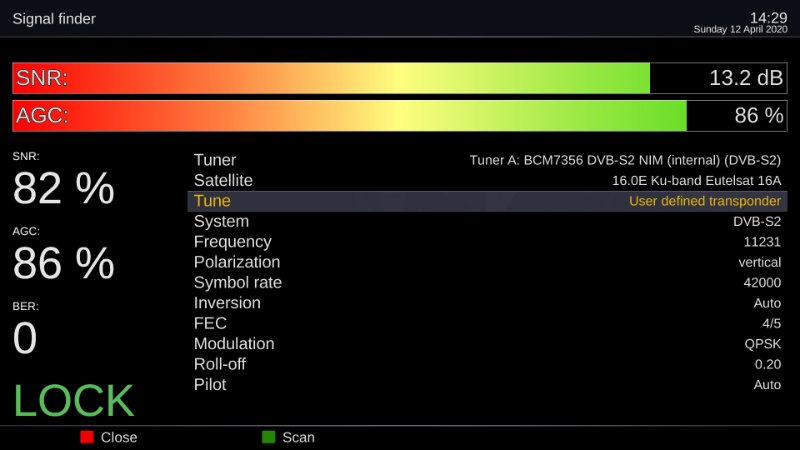Edit the Symbol rate value 42000

pos(762,283)
